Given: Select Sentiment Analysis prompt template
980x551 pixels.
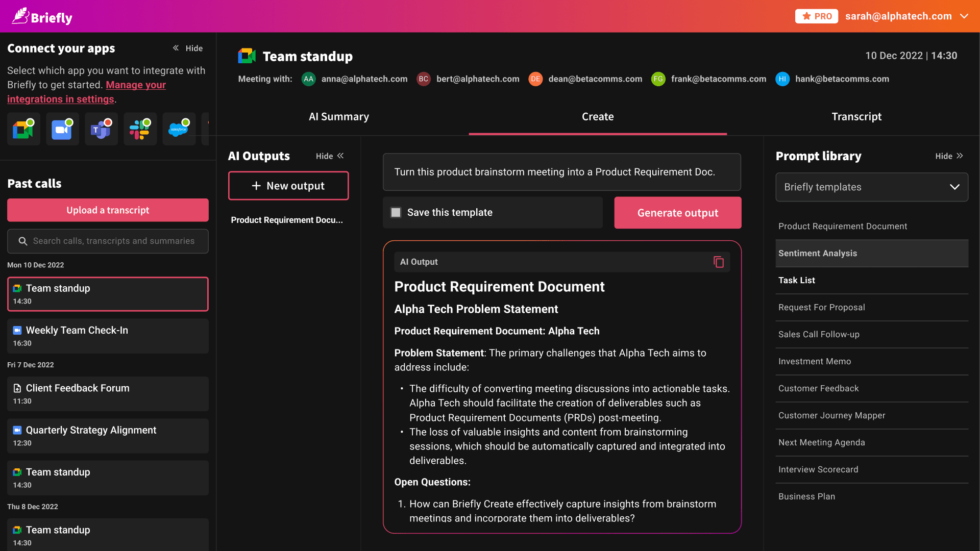Looking at the screenshot, I should pos(871,254).
